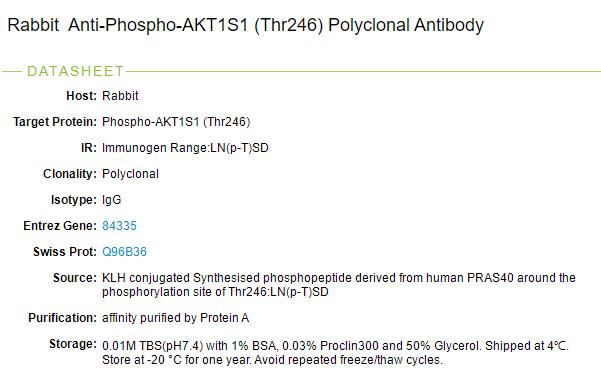Click the affinity purified by Protein A text
This screenshot has width=601, height=375.
(176, 317)
